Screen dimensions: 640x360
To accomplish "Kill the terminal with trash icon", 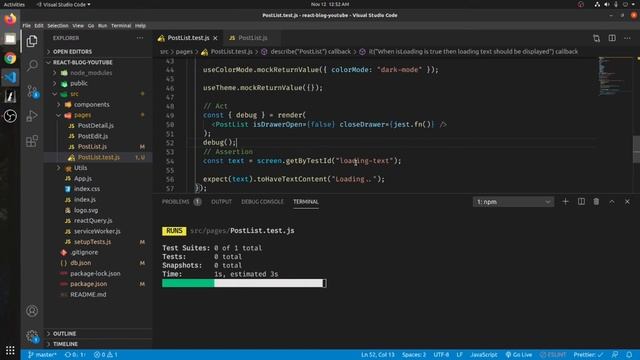I will point(596,202).
